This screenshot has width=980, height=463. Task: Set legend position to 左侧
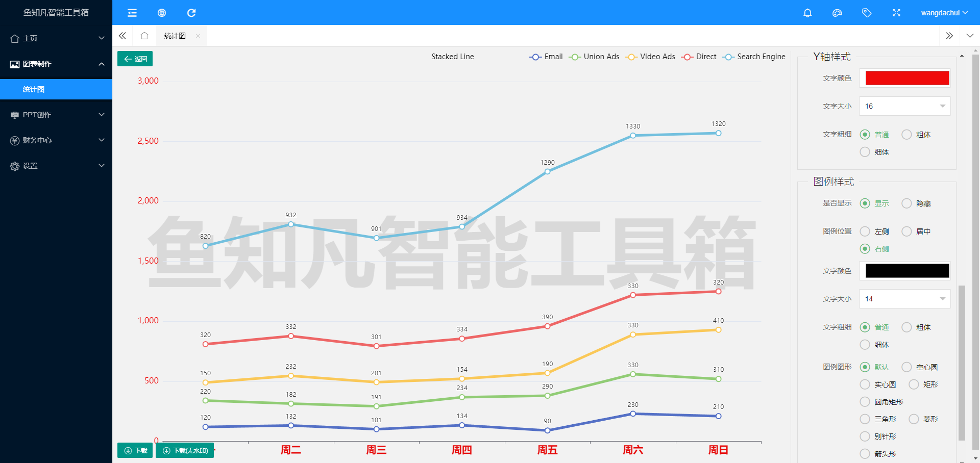(874, 231)
